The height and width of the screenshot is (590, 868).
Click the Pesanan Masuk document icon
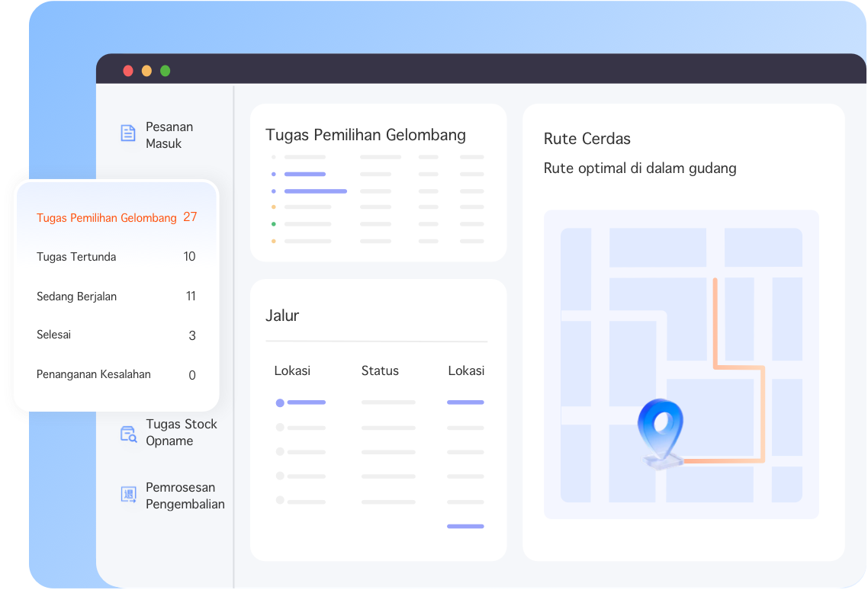coord(128,133)
